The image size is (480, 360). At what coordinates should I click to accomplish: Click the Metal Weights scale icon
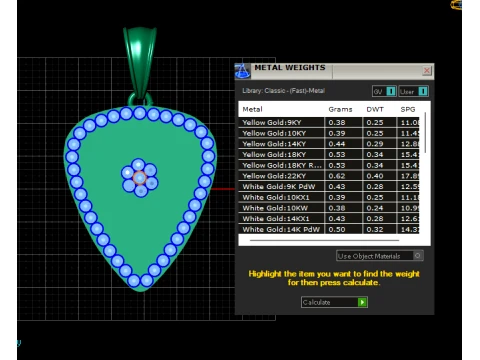242,71
